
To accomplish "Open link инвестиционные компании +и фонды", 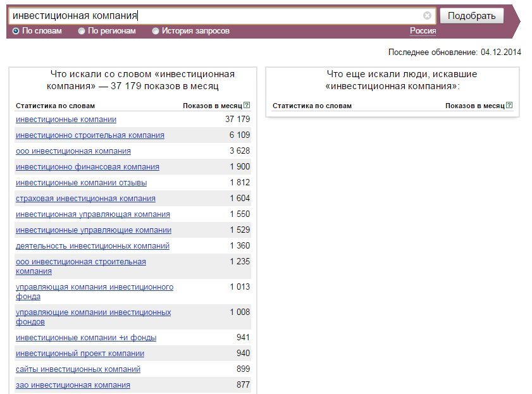I will [86, 338].
